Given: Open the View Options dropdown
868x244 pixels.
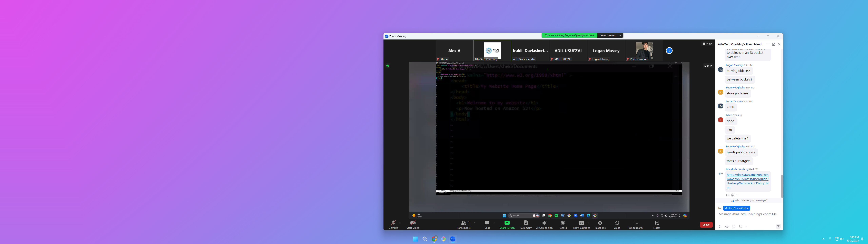Looking at the screenshot, I should click(x=610, y=35).
